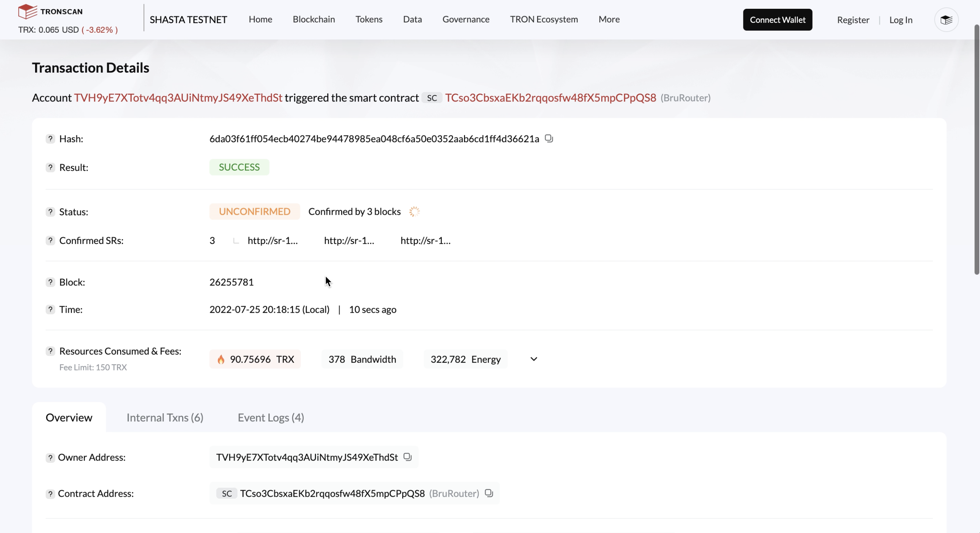Open the More navigation menu
Viewport: 980px width, 533px height.
609,19
